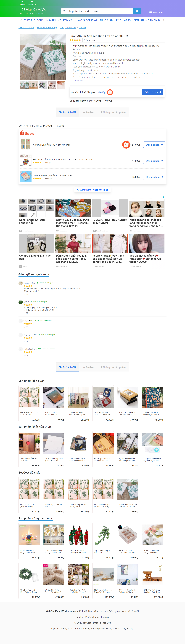Click the Shopee icon beside the 14.000₫ best price
Image resolution: width=185 pixels, height=644 pixels.
pyautogui.click(x=110, y=92)
